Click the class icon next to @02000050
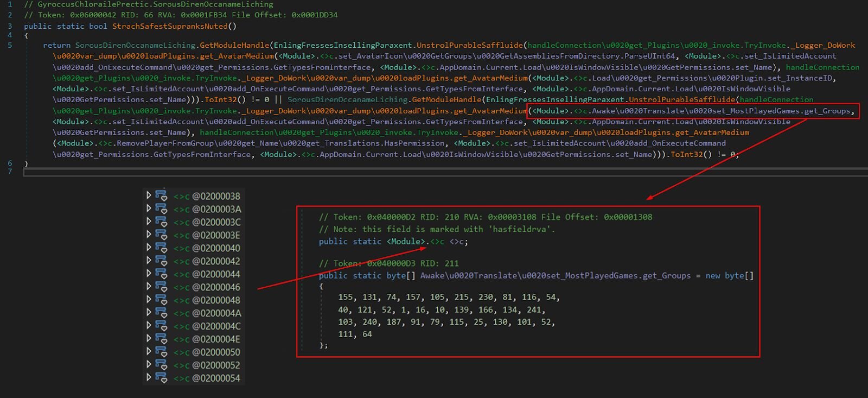The width and height of the screenshot is (868, 398). coord(161,352)
